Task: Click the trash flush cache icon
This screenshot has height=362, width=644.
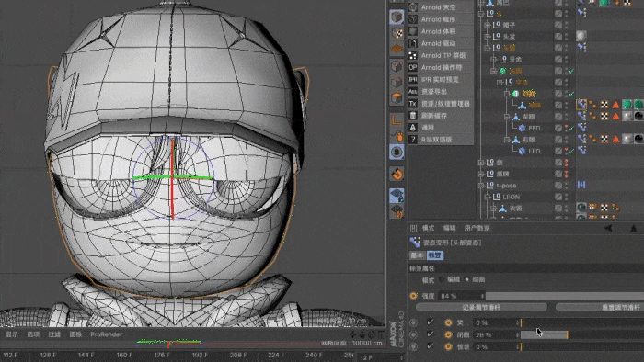Action: pos(413,116)
